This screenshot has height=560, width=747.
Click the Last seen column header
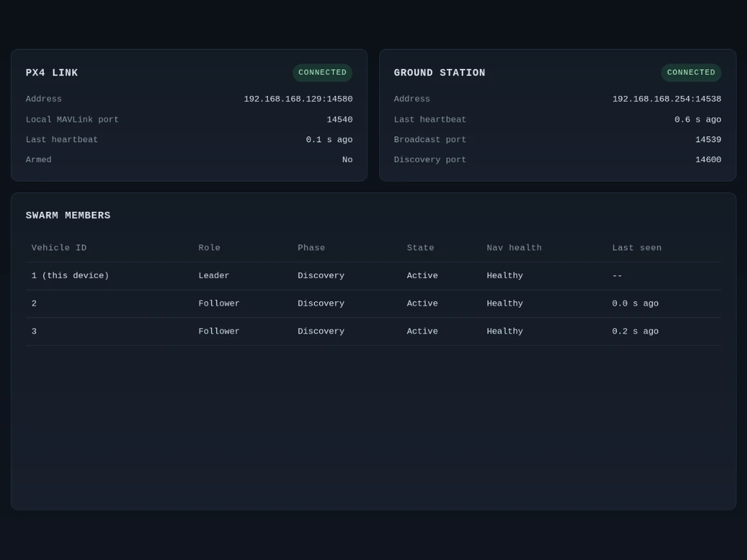click(636, 248)
